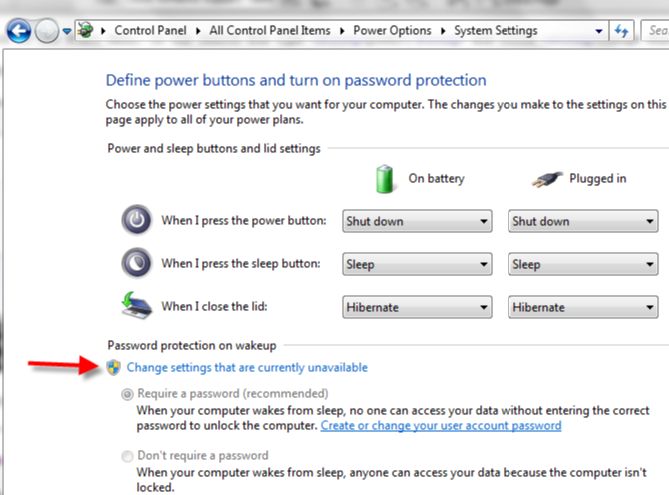The image size is (669, 495).
Task: Click the Control Panel address bar icon
Action: point(85,31)
